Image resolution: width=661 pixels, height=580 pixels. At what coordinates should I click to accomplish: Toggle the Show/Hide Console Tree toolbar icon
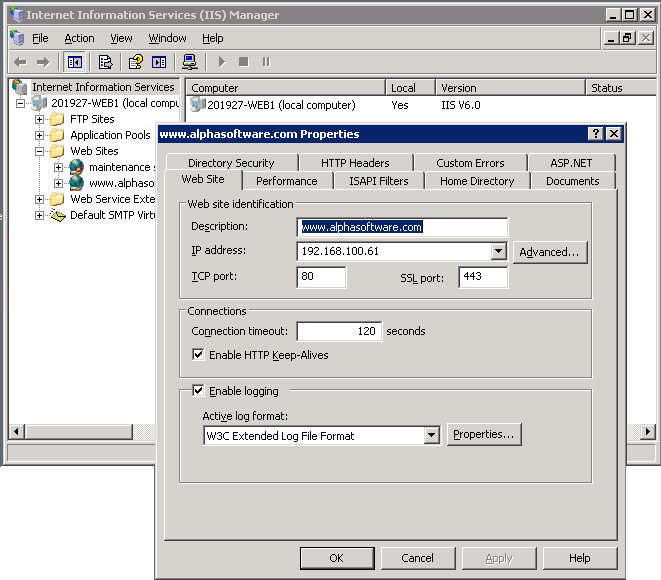point(75,62)
